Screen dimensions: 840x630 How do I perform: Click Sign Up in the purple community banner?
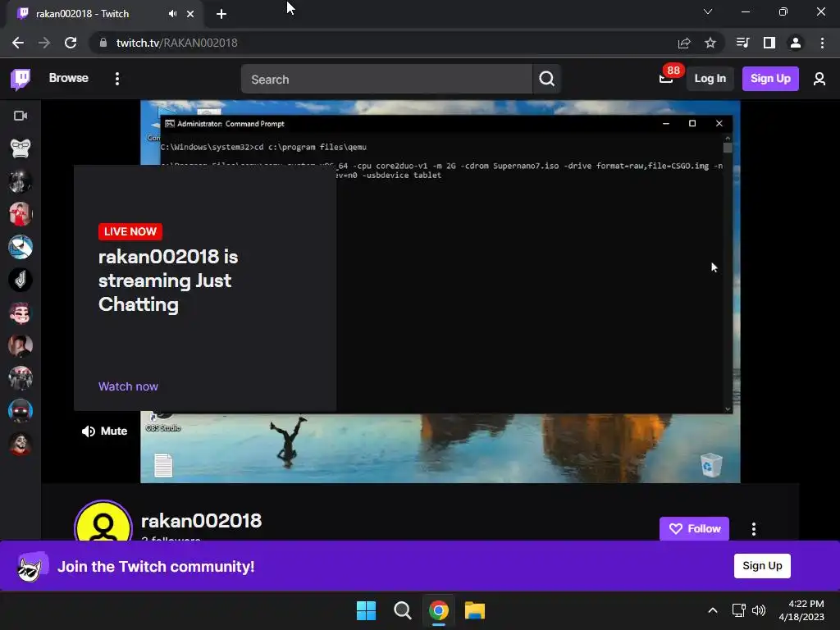[762, 566]
